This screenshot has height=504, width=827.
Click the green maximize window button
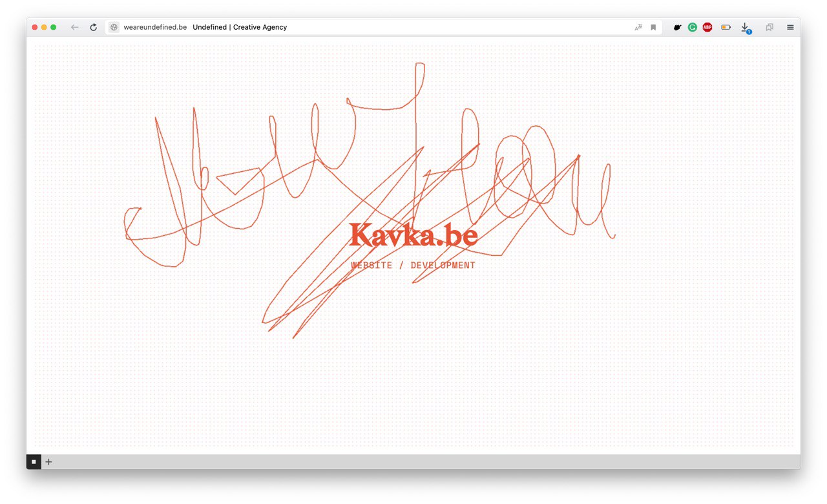click(53, 27)
